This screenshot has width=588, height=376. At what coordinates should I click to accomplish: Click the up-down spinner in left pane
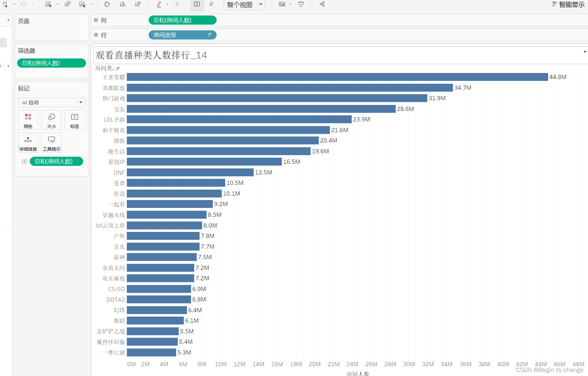point(8,20)
